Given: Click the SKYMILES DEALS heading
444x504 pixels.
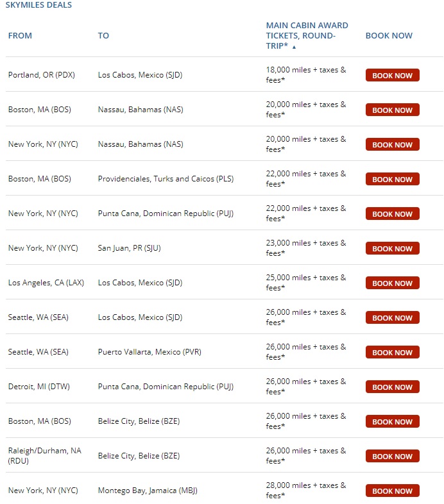Looking at the screenshot, I should click(38, 5).
